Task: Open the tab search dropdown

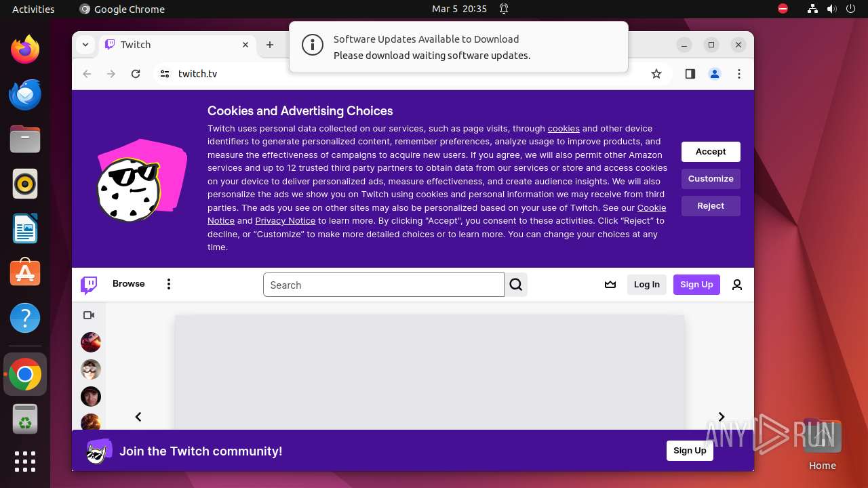Action: coord(85,45)
